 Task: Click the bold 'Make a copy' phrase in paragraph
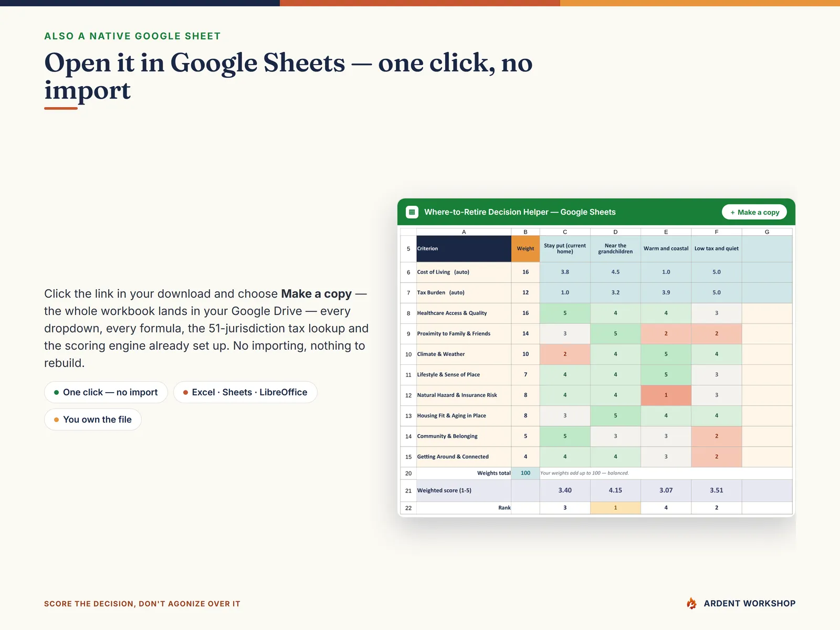point(316,294)
